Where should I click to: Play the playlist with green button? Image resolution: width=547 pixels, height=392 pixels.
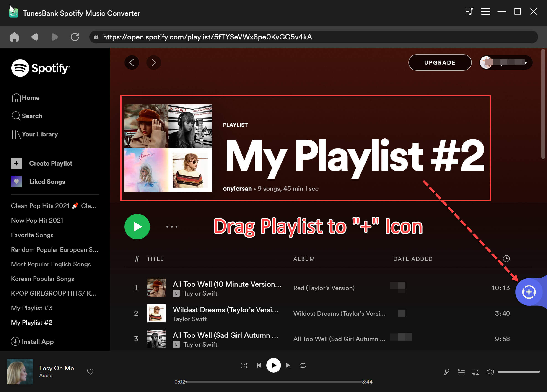137,226
